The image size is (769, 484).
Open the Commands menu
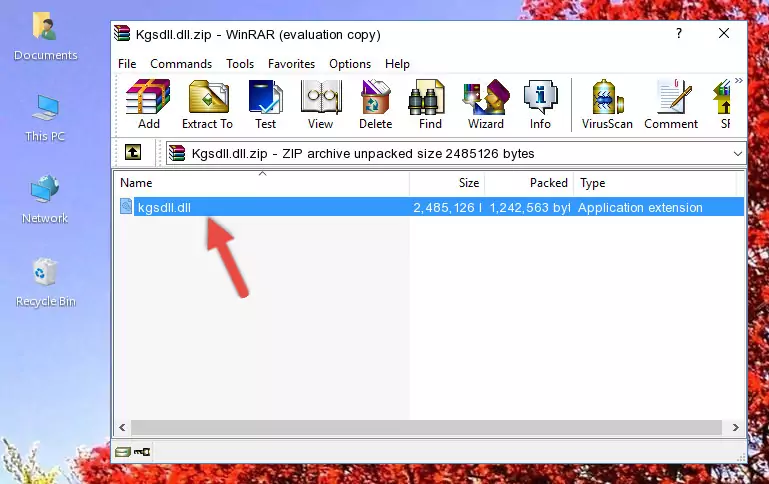tap(181, 64)
